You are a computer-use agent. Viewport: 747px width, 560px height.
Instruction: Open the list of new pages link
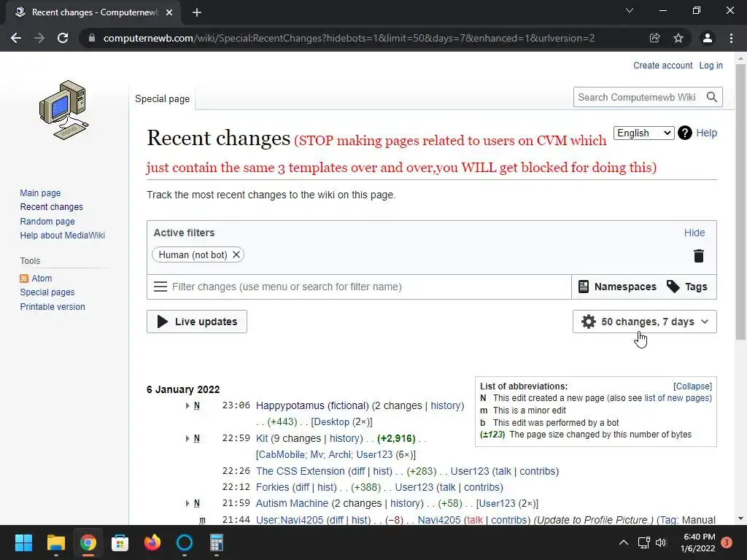pyautogui.click(x=676, y=398)
